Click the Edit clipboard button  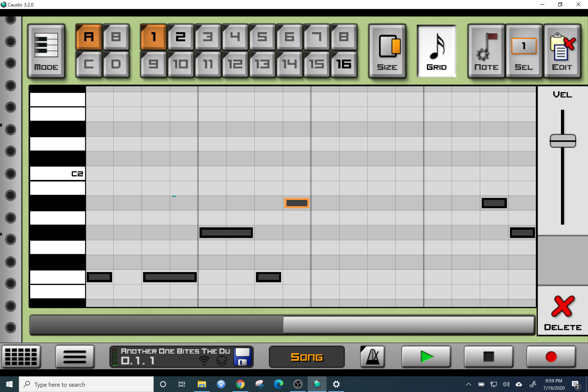(562, 51)
